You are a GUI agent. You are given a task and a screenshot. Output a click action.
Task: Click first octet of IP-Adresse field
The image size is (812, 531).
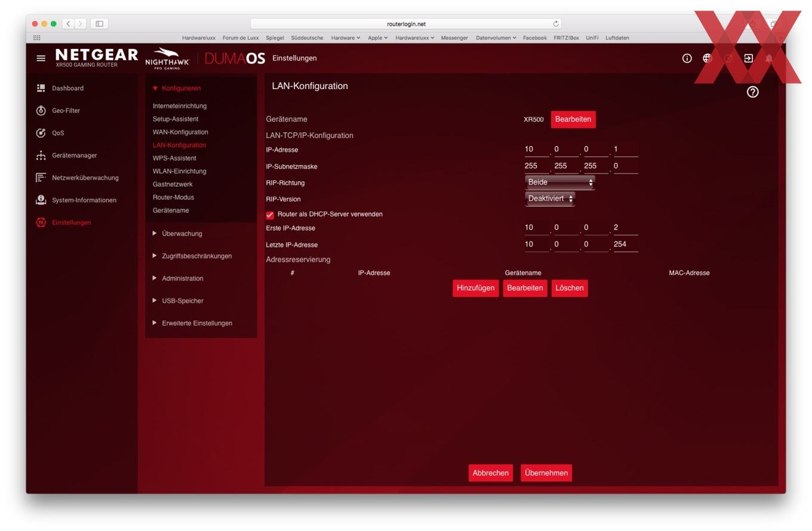click(x=536, y=150)
